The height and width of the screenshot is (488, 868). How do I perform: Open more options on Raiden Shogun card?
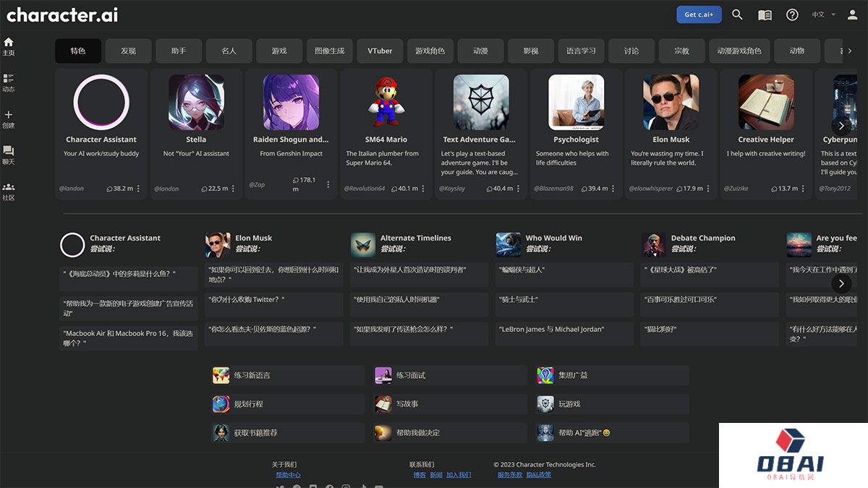click(x=328, y=184)
